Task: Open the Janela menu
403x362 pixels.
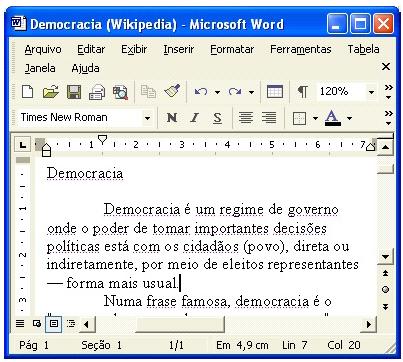Action: tap(40, 68)
